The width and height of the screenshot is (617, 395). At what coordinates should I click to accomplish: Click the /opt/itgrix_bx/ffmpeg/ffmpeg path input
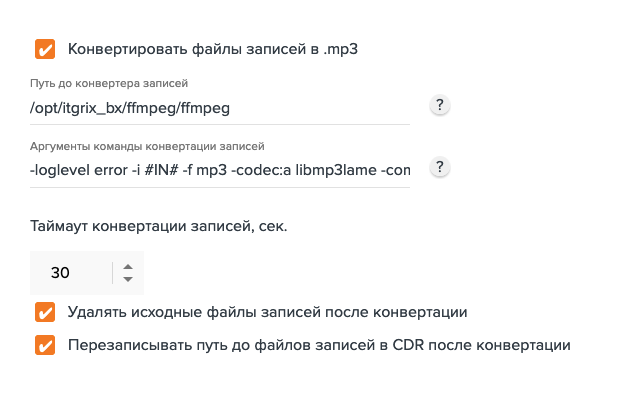coord(220,108)
